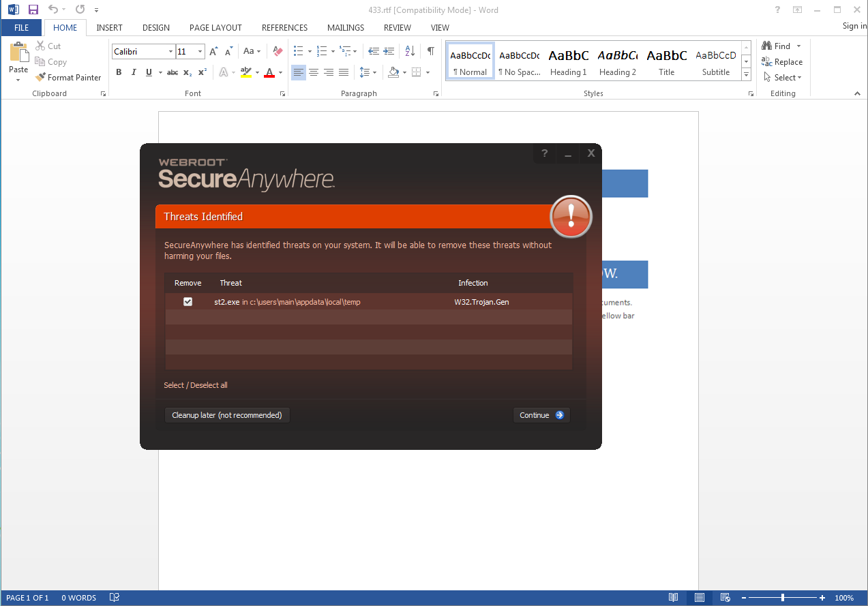The height and width of the screenshot is (606, 868).
Task: Sort the selected text
Action: [410, 51]
